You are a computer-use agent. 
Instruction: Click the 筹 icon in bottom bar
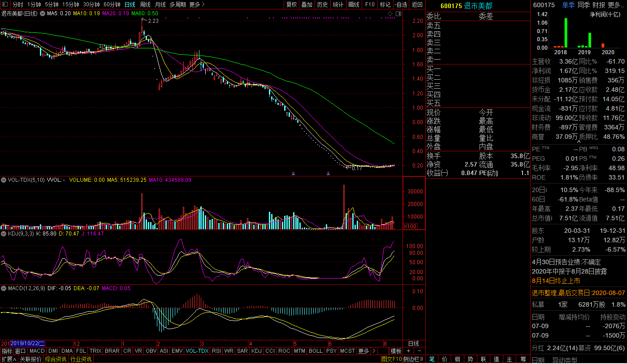(523, 359)
